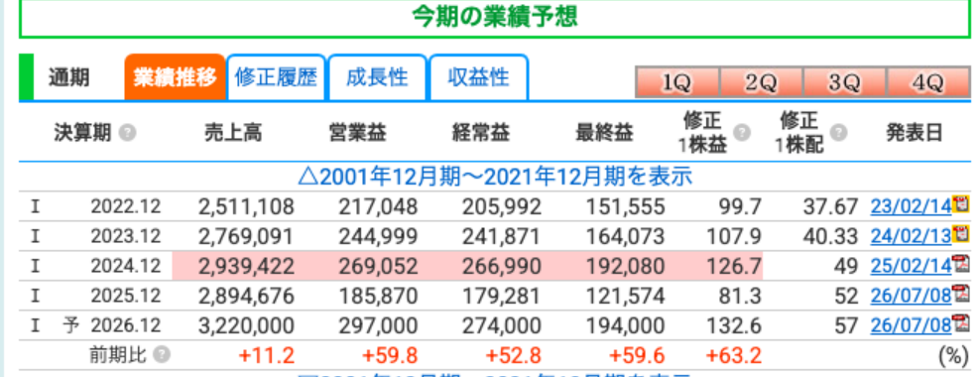This screenshot has width=980, height=377.
Task: Select the 業績推移 tab
Action: (175, 77)
